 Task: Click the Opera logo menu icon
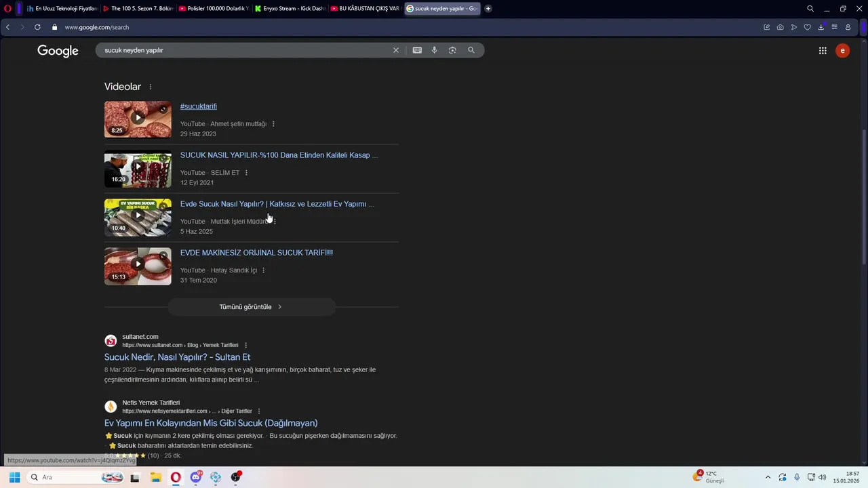click(7, 9)
